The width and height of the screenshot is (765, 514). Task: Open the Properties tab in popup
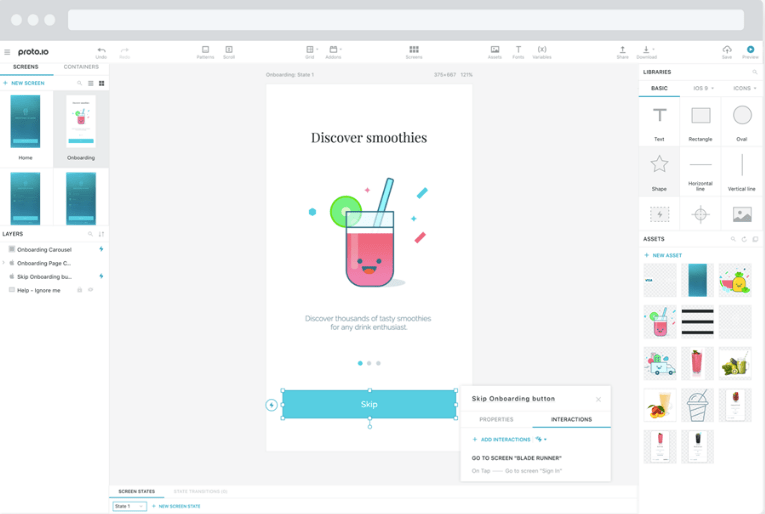(496, 419)
